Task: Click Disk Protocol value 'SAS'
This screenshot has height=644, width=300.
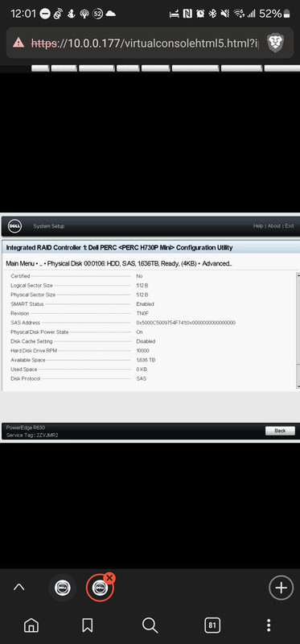Action: pyautogui.click(x=142, y=378)
